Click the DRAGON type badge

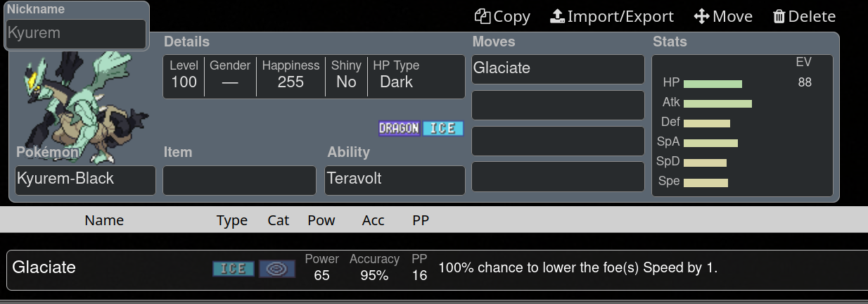pos(399,128)
